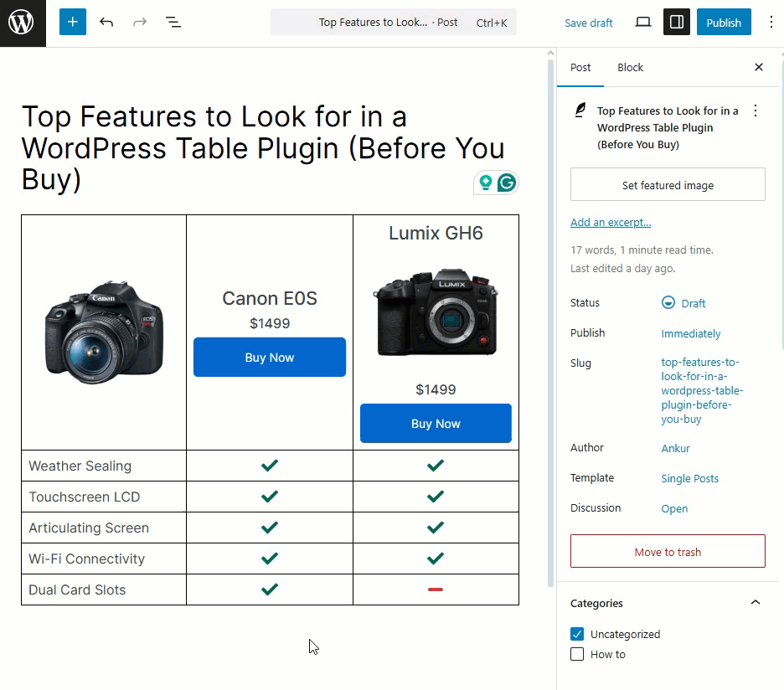This screenshot has width=784, height=690.
Task: Click the $1499 price under Canon EOS
Action: (270, 323)
